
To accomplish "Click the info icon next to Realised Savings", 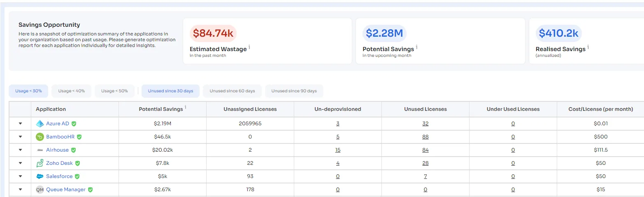I will coord(588,47).
